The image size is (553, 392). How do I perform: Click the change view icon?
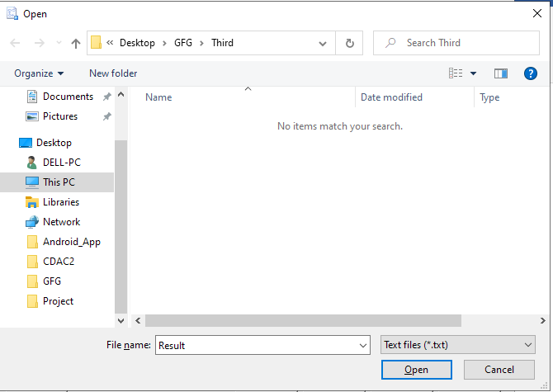[456, 73]
